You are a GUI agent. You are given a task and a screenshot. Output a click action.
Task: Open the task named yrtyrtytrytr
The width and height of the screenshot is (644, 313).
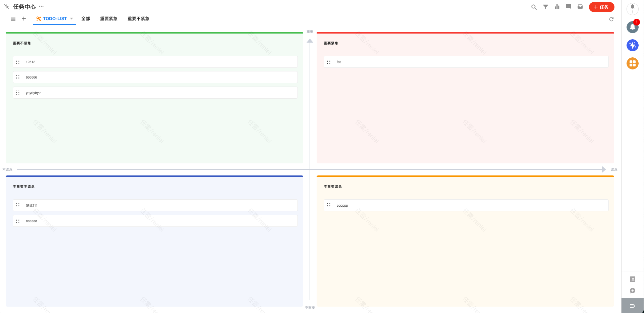[x=155, y=93]
